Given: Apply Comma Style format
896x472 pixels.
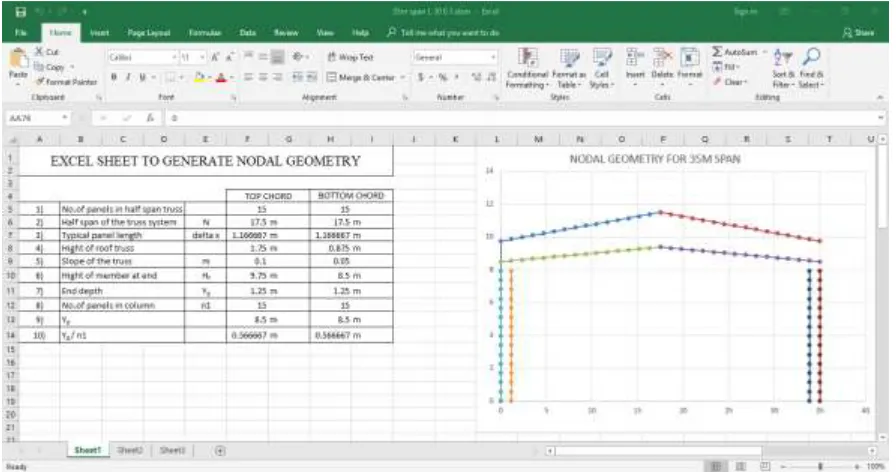Looking at the screenshot, I should pos(457,77).
